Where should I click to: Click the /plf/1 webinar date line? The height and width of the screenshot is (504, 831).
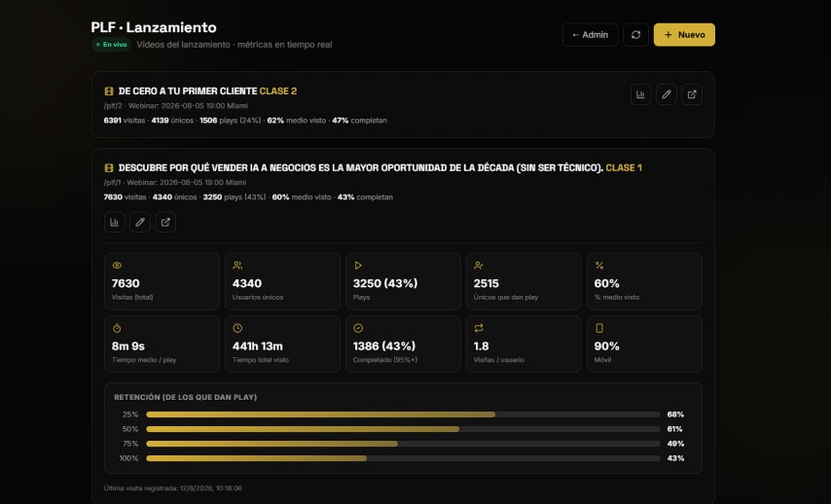pyautogui.click(x=175, y=182)
